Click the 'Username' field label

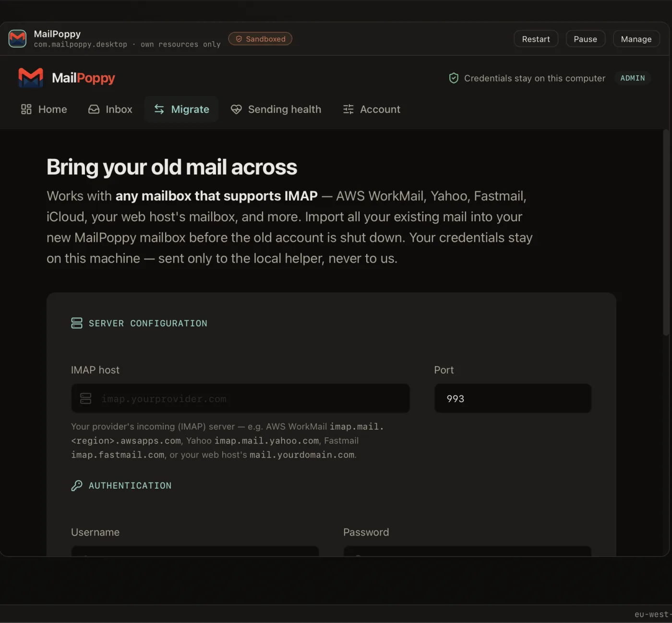95,532
